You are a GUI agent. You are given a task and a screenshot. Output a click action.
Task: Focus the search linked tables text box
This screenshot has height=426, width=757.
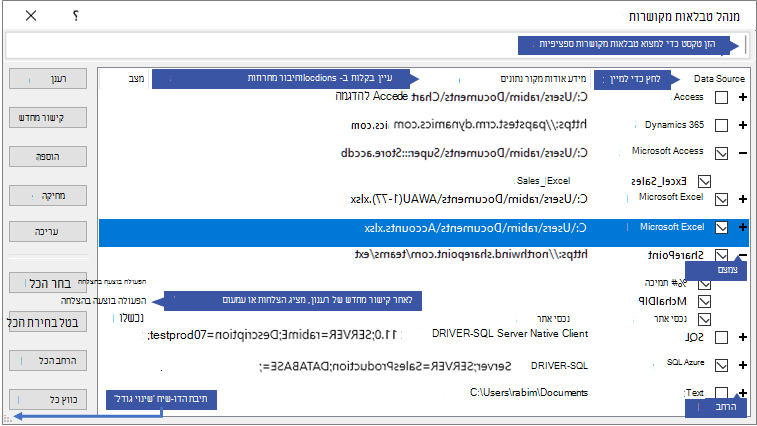[377, 45]
